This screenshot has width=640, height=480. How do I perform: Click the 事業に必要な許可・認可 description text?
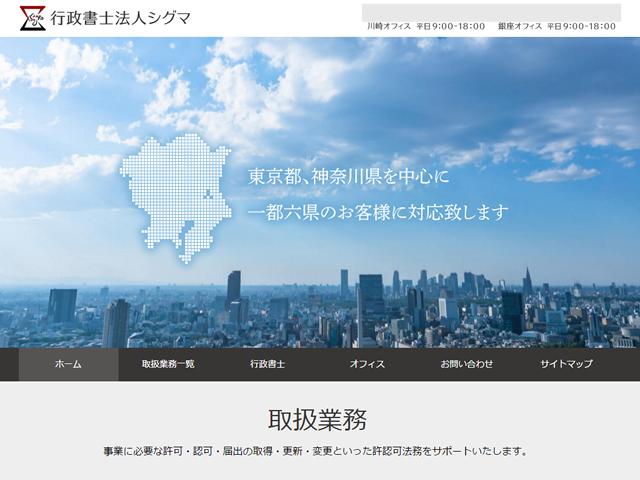pyautogui.click(x=316, y=451)
